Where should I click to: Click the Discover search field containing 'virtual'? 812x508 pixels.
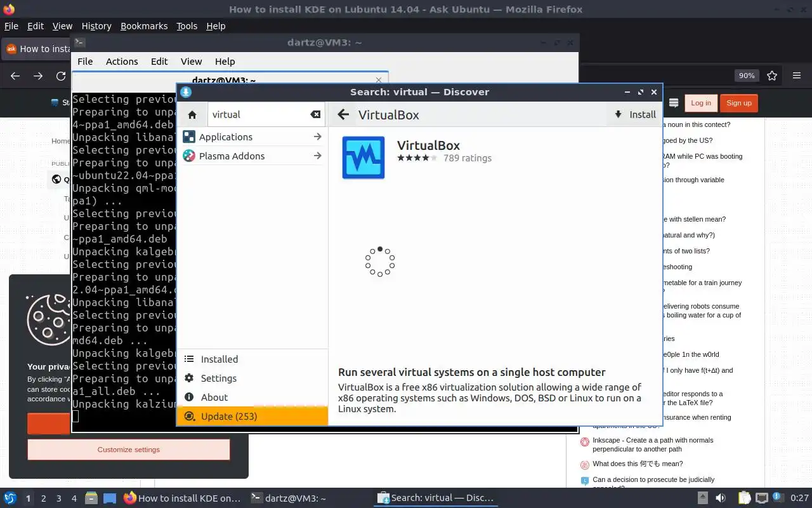point(266,115)
